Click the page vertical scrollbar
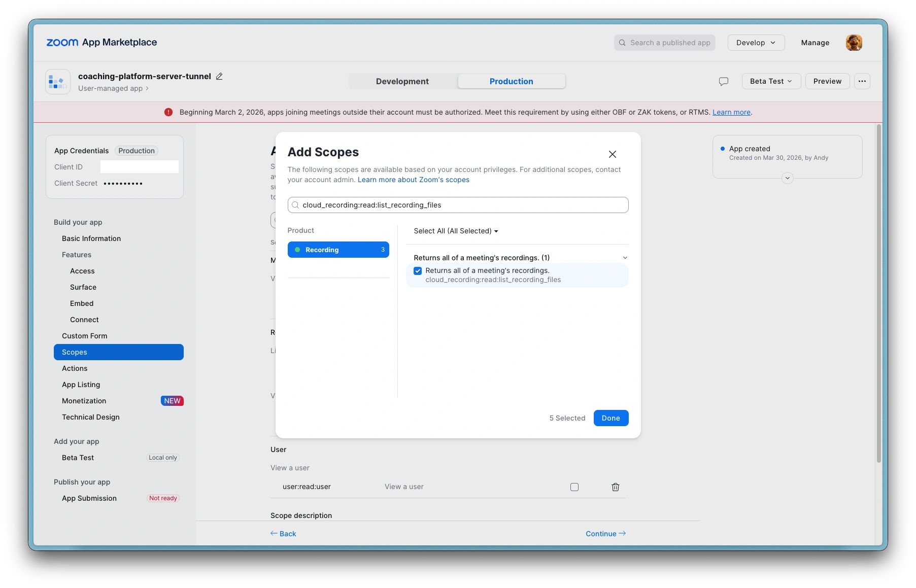 tap(878, 294)
